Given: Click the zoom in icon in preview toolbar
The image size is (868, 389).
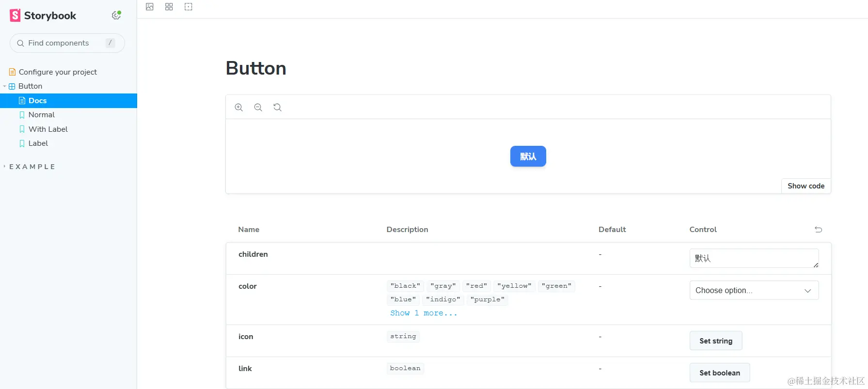Looking at the screenshot, I should 238,108.
